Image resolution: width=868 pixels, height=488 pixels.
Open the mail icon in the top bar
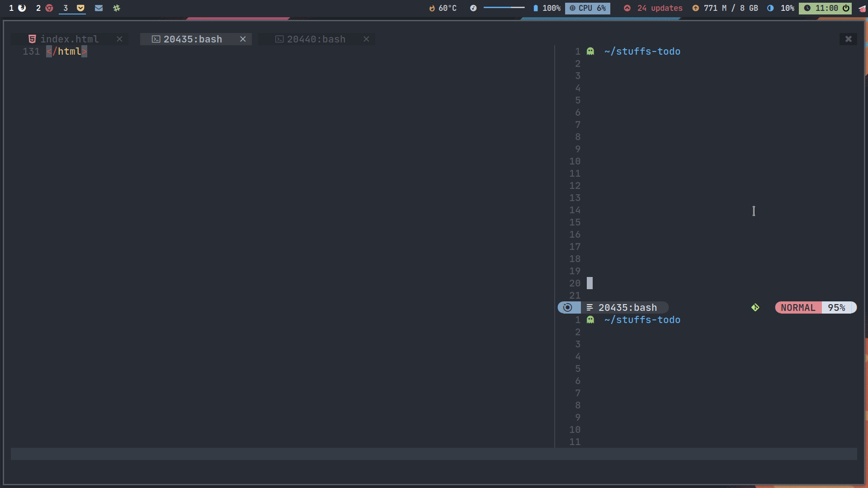99,8
